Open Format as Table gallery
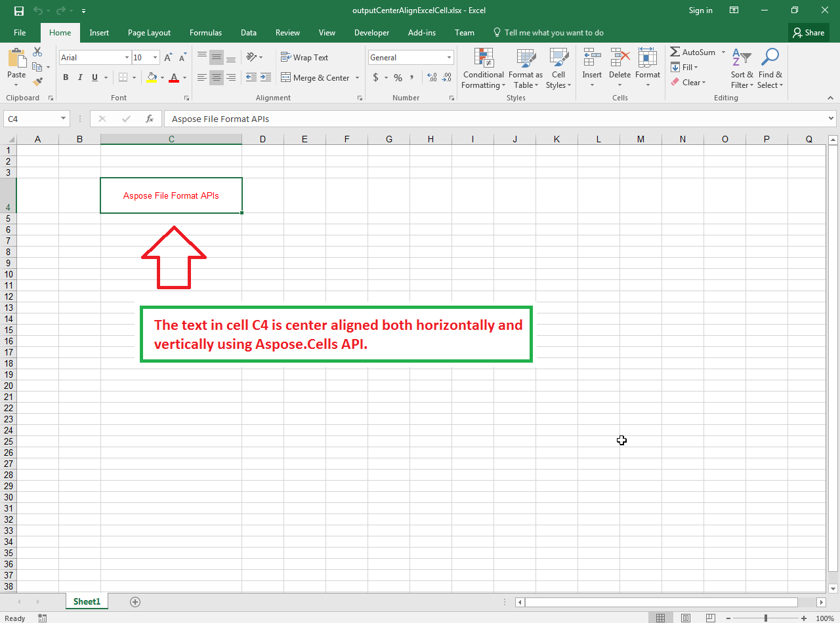This screenshot has width=840, height=623. coord(526,68)
